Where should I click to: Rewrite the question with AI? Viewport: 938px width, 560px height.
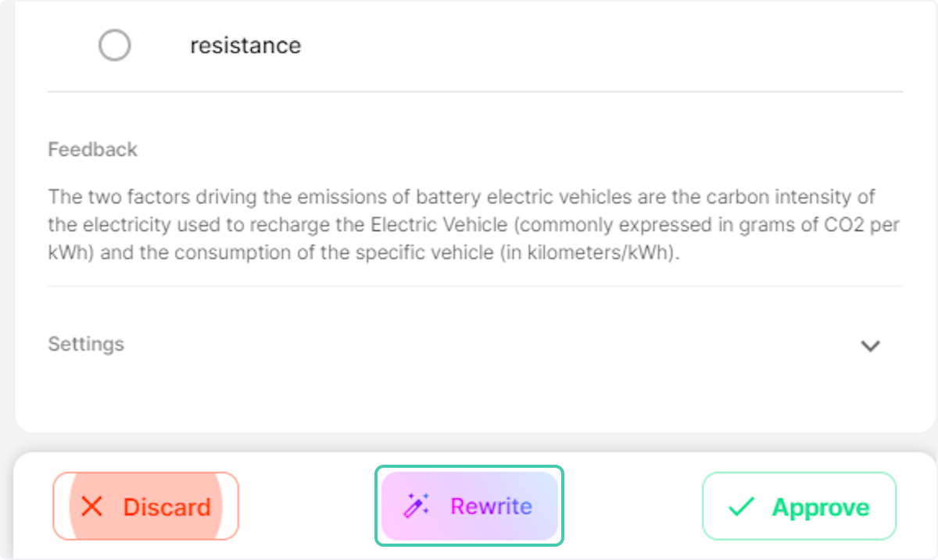pyautogui.click(x=469, y=506)
